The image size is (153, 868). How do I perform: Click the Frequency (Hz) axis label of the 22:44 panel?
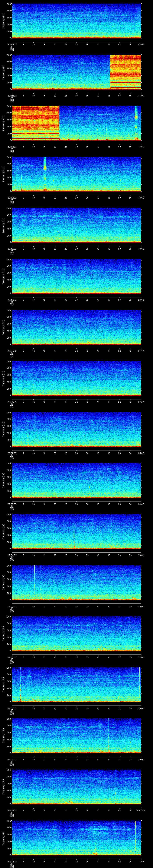coord(3,21)
